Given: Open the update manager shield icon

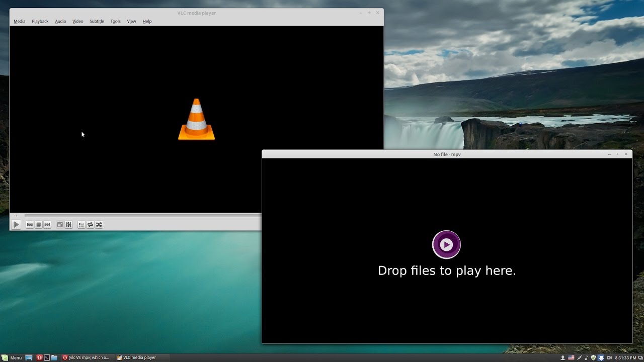Looking at the screenshot, I should tap(593, 357).
